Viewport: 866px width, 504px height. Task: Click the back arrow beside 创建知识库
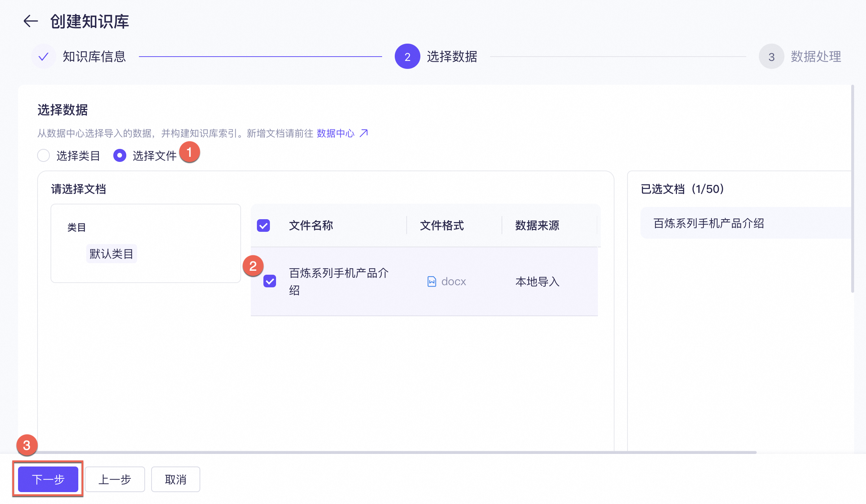(x=31, y=21)
